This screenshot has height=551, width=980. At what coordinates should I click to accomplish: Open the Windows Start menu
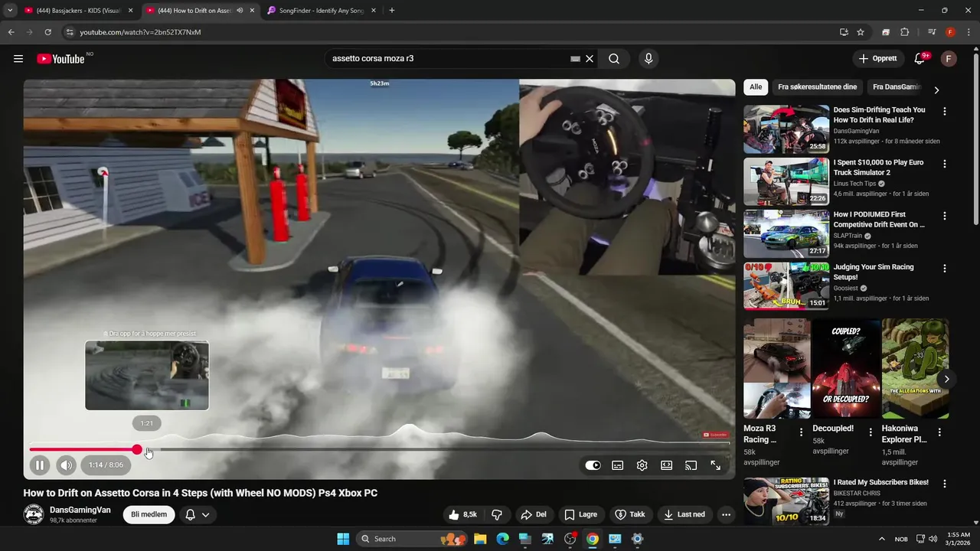click(x=343, y=539)
